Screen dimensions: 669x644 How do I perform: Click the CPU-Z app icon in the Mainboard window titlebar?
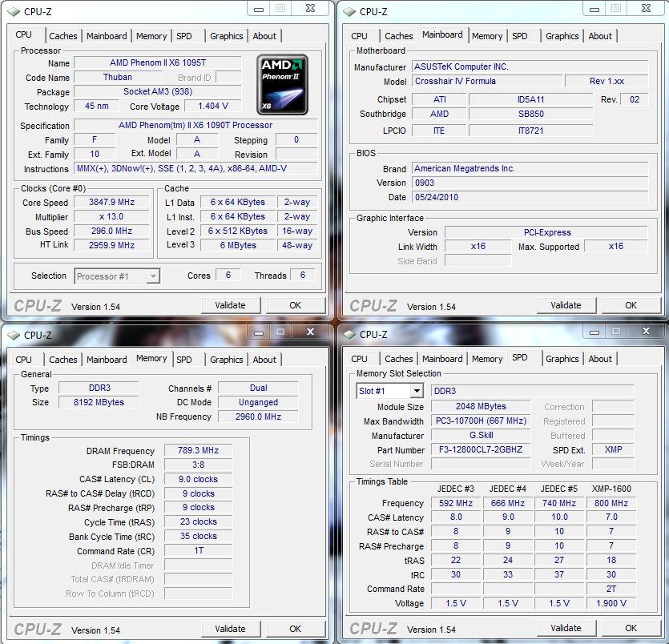(350, 11)
